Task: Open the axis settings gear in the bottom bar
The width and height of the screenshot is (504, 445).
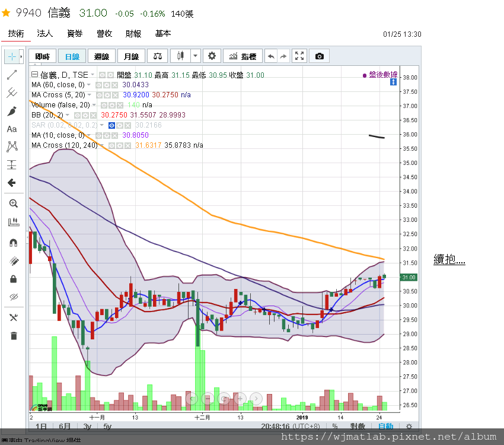Action: [409, 427]
